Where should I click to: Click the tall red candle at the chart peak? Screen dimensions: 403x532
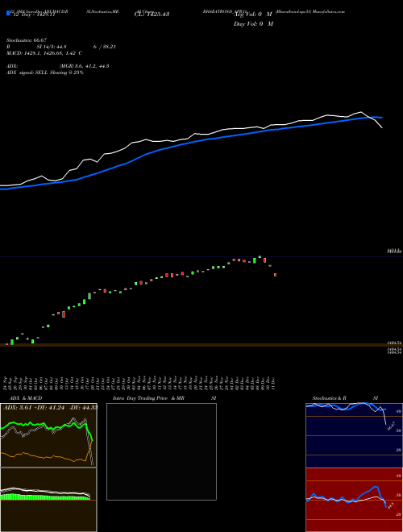pos(264,260)
